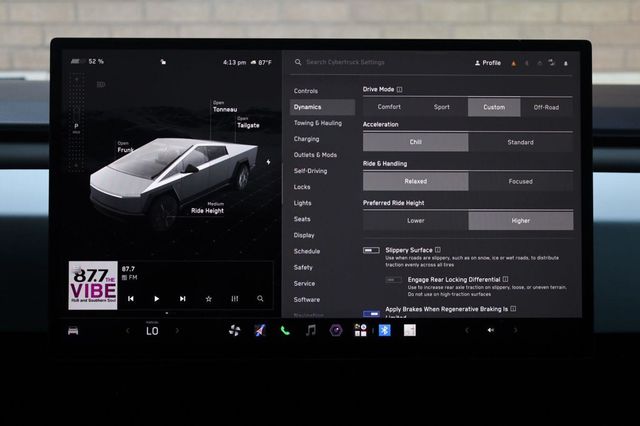640x426 pixels.
Task: Open Towing & Hauling settings
Action: [322, 123]
